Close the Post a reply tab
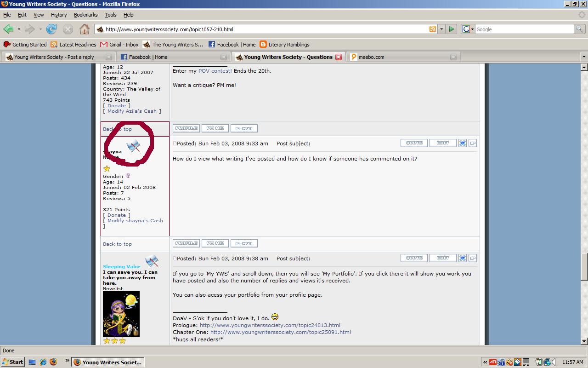Image resolution: width=588 pixels, height=368 pixels. click(108, 57)
